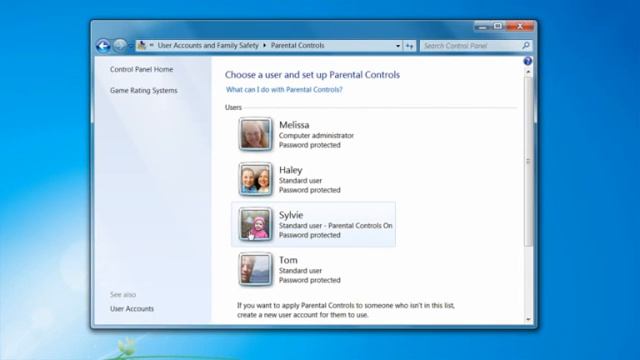Open the help question mark icon
640x360 pixels.
(527, 61)
